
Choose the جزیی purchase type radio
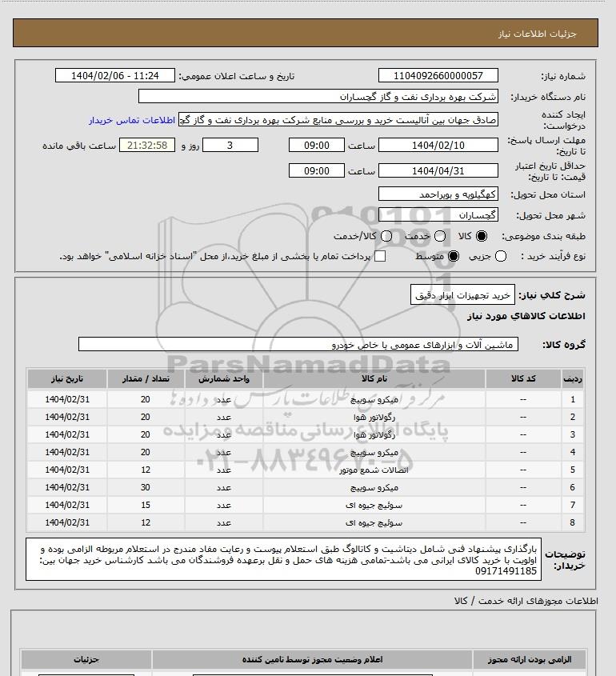[x=501, y=256]
